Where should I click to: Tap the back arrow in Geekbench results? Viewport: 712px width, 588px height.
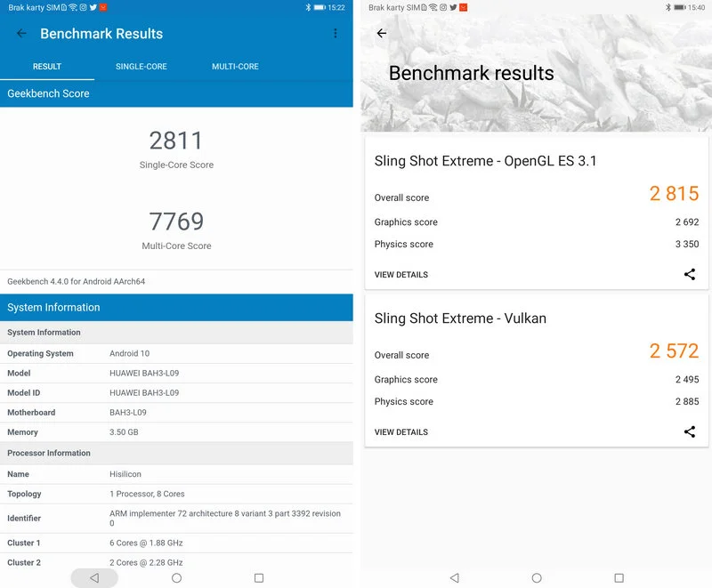click(20, 33)
